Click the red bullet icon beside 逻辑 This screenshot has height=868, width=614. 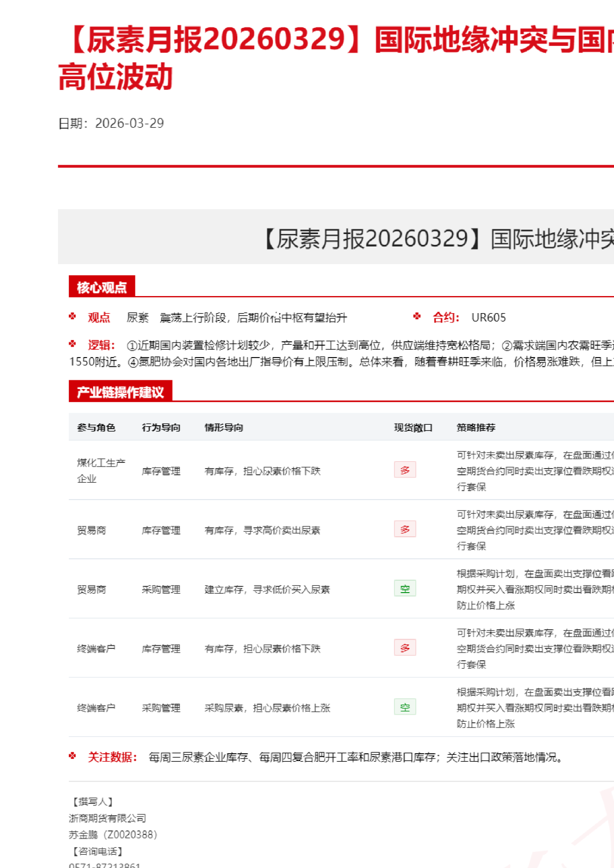click(x=72, y=344)
